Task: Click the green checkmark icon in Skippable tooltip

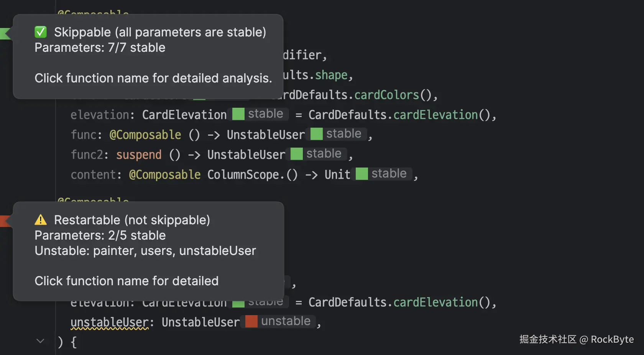Action: 41,32
